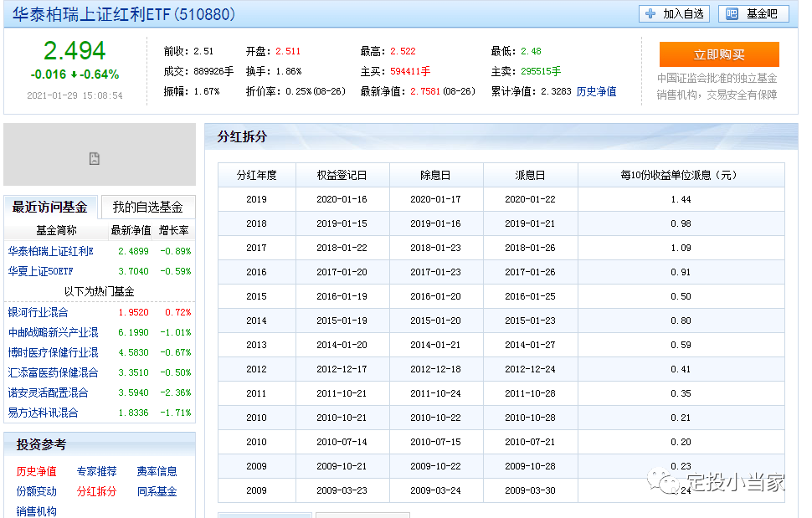This screenshot has height=518, width=812.
Task: Click record date 2015-01-19
Action: (342, 321)
